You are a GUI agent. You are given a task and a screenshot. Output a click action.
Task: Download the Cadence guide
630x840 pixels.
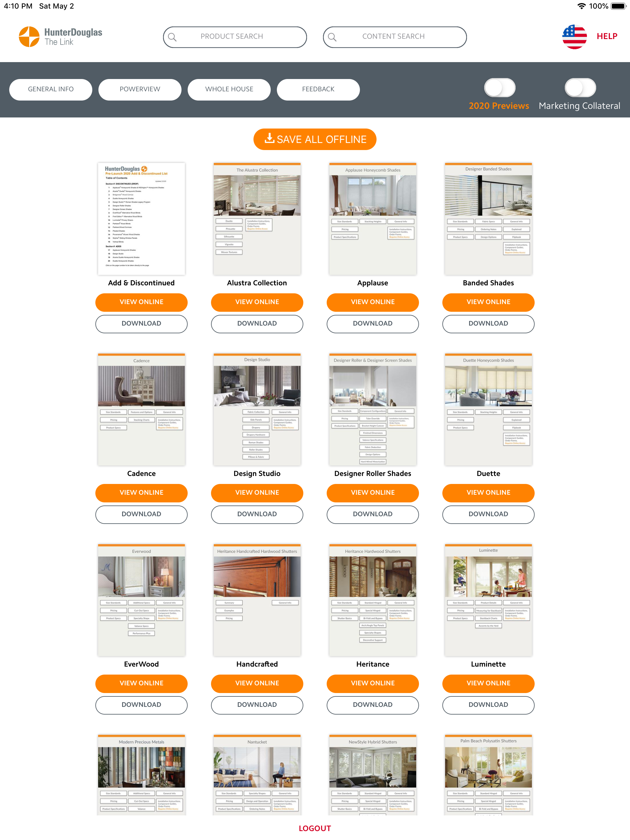[142, 515]
